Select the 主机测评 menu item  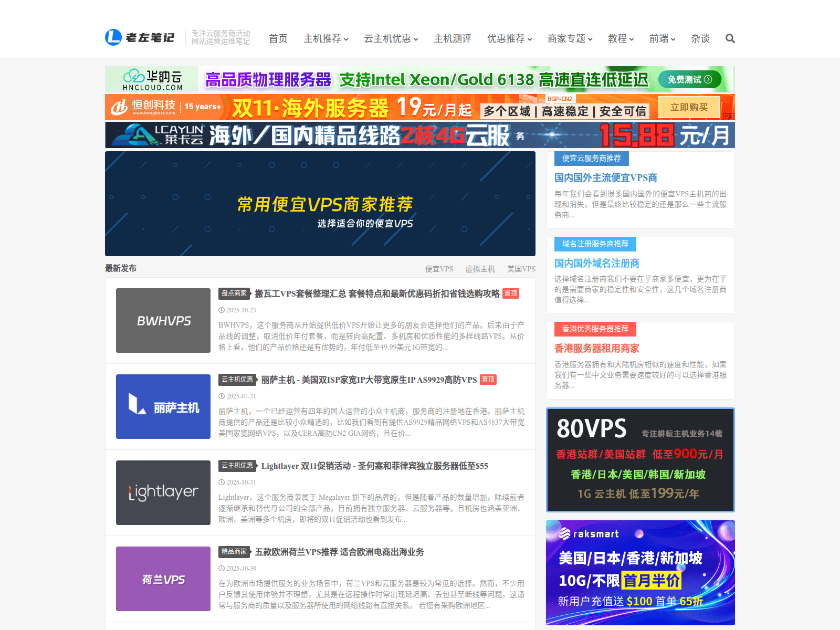(x=453, y=38)
